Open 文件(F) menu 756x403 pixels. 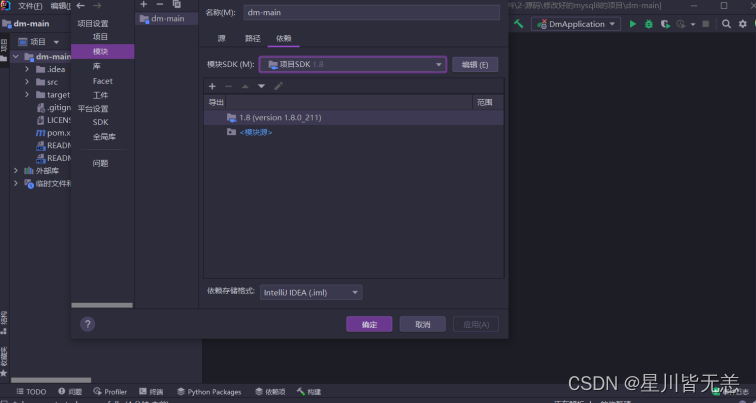pos(30,6)
